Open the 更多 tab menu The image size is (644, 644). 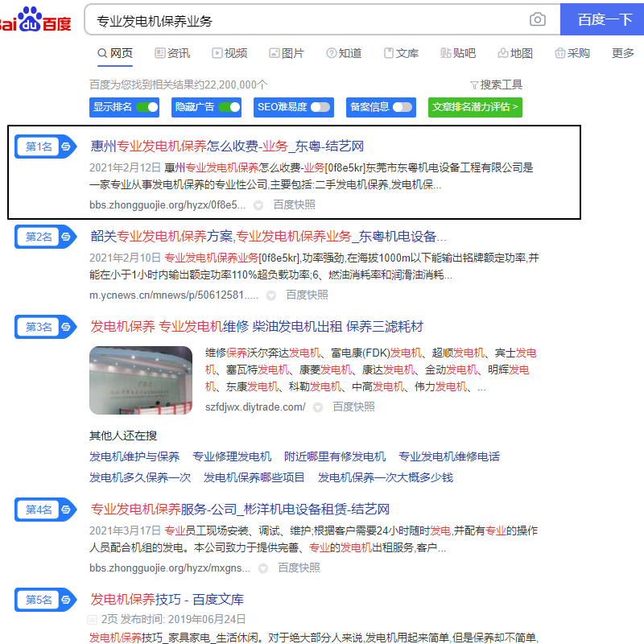[622, 53]
